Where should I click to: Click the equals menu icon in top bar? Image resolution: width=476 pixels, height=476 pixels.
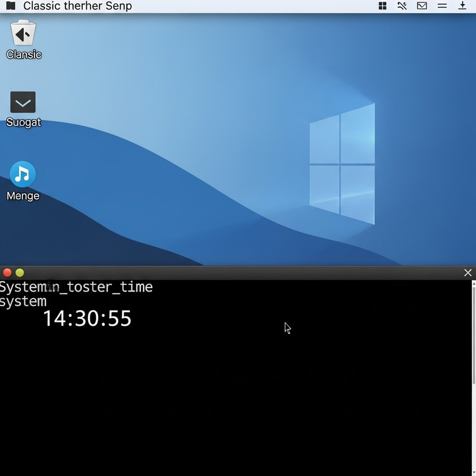[x=444, y=6]
